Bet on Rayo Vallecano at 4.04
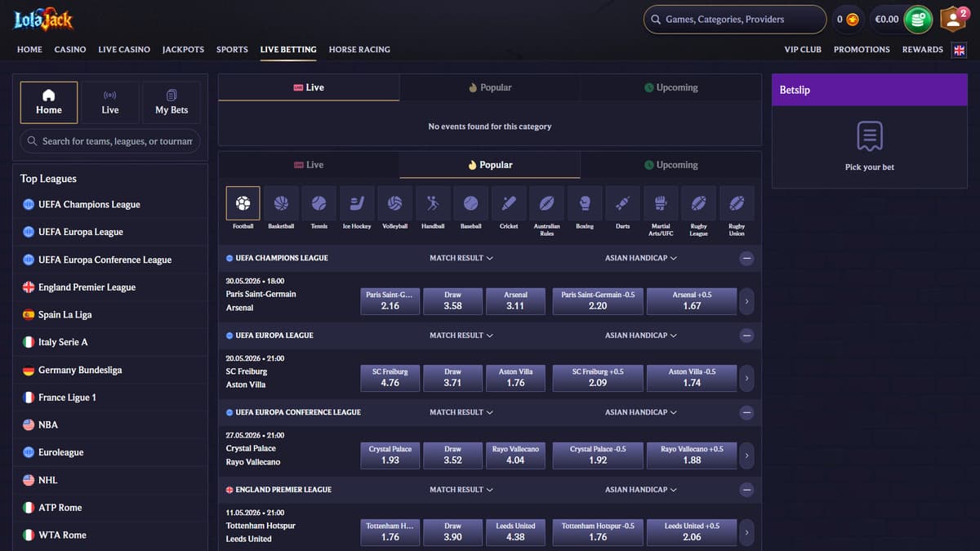Image resolution: width=980 pixels, height=551 pixels. tap(515, 455)
